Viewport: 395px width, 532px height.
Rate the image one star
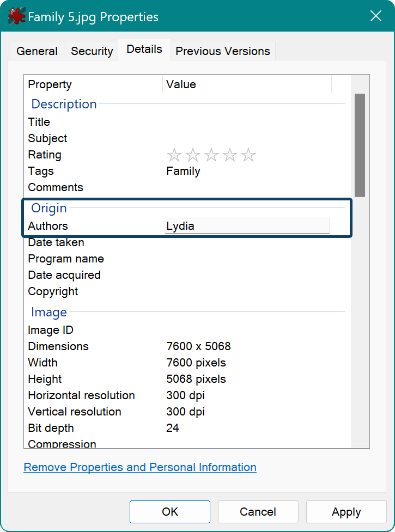pos(174,155)
